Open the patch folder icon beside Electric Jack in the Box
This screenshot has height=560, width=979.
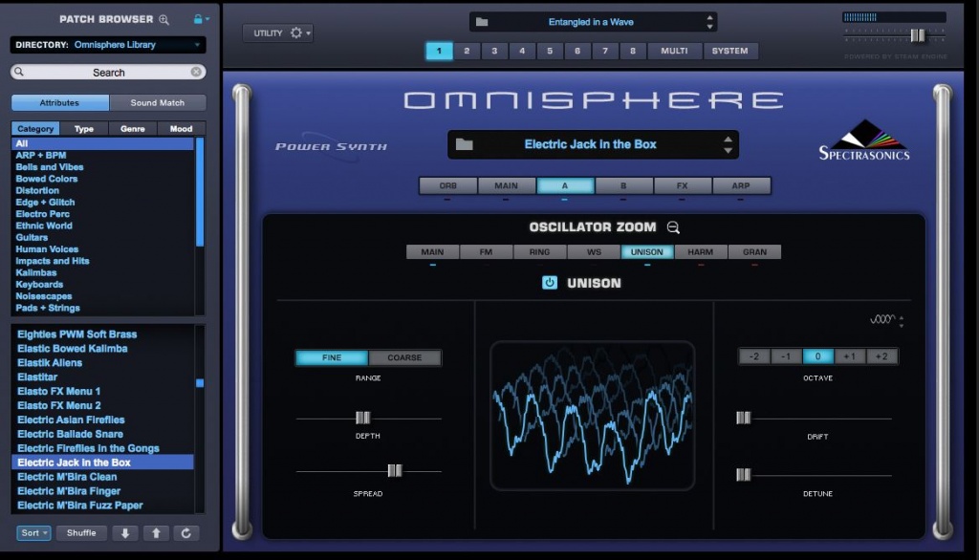coord(464,145)
